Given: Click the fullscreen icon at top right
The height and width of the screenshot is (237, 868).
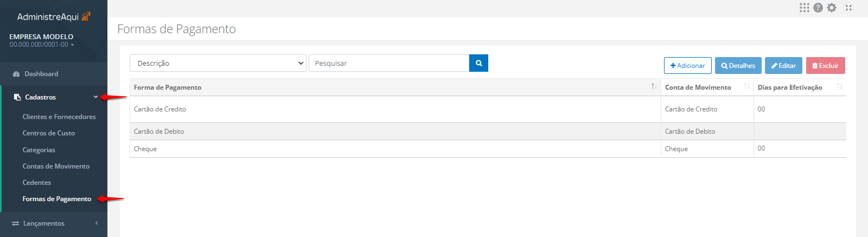Looking at the screenshot, I should (x=848, y=8).
